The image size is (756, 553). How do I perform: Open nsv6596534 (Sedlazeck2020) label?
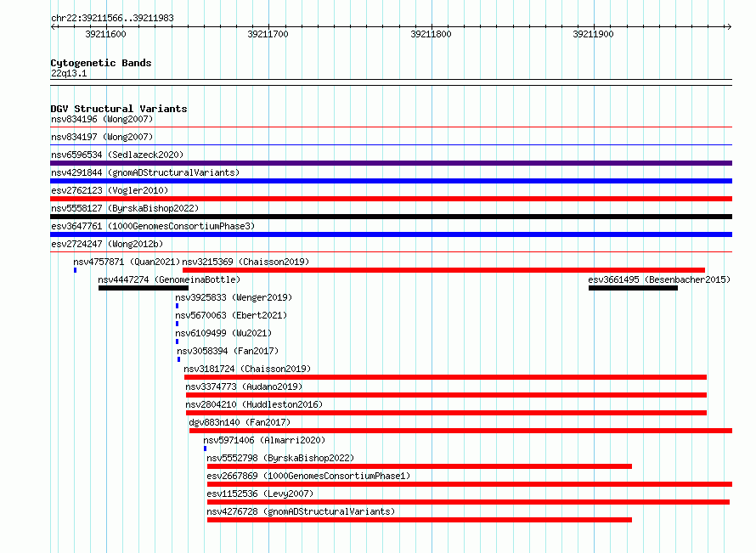tap(117, 155)
